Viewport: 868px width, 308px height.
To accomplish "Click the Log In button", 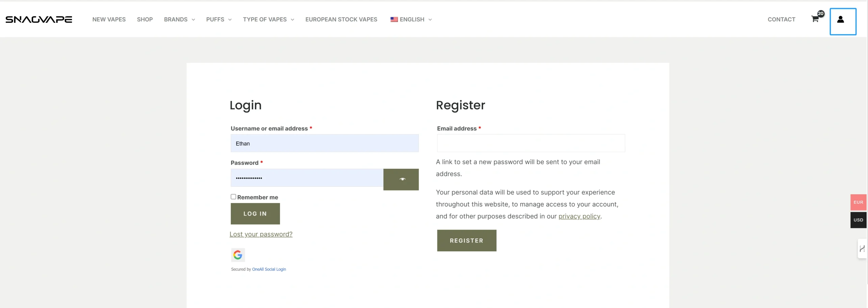I will [x=255, y=214].
